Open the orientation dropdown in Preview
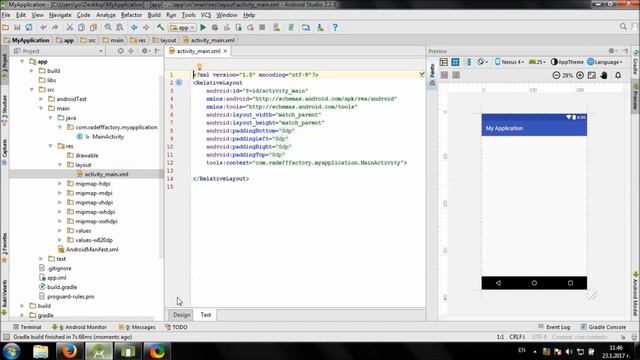Screen dimensions: 640x360 (482, 62)
